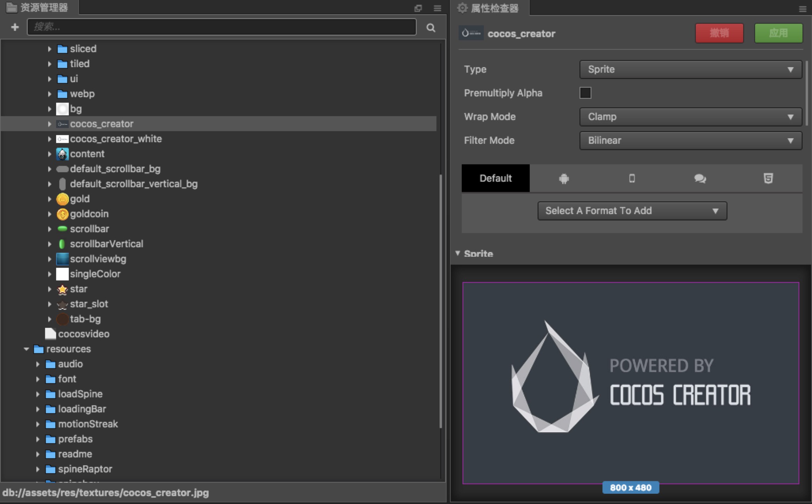Select the 属性检查器 panel tab

click(489, 8)
